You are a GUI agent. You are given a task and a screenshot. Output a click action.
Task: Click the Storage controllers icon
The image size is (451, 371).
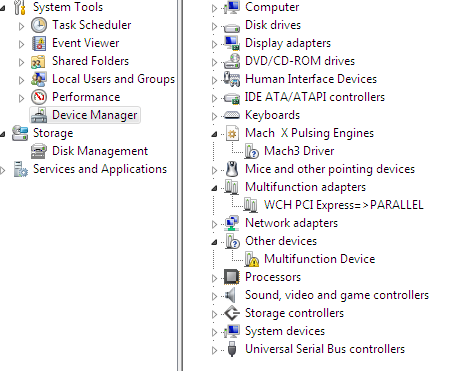coord(232,313)
